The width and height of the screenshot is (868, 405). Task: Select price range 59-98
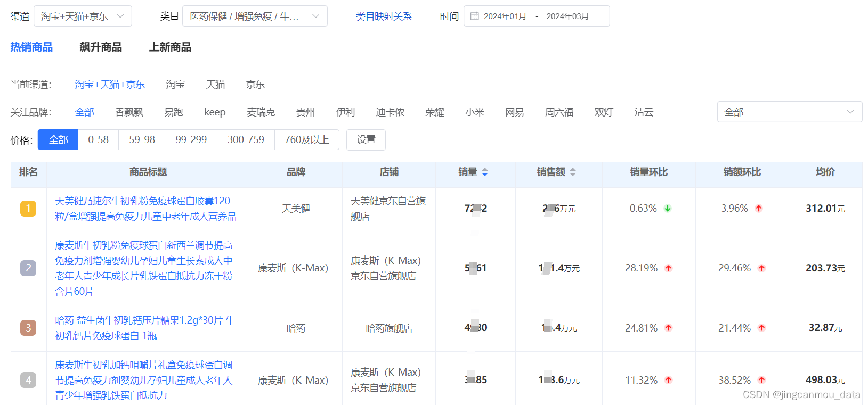(x=142, y=140)
